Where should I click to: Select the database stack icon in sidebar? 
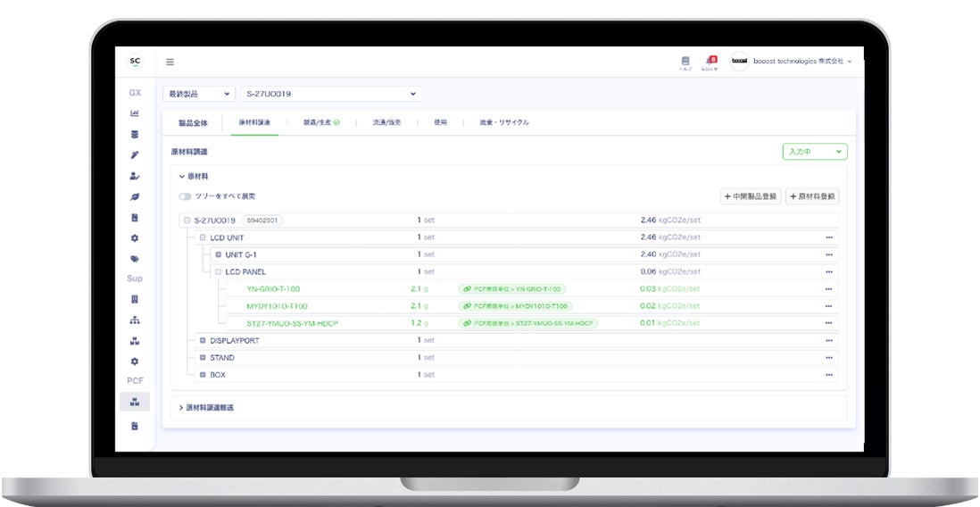point(135,135)
